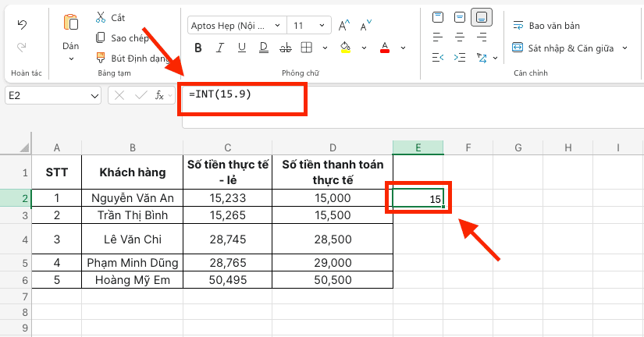Select the column G header
This screenshot has height=337, width=644.
point(518,147)
